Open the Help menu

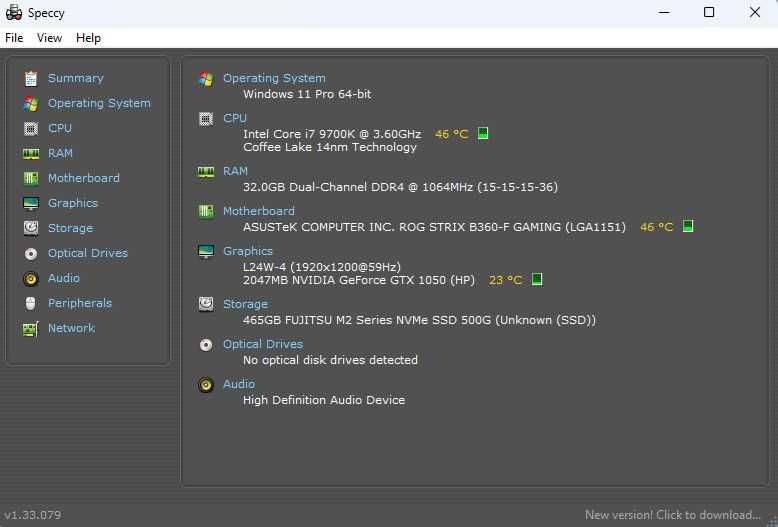coord(88,38)
